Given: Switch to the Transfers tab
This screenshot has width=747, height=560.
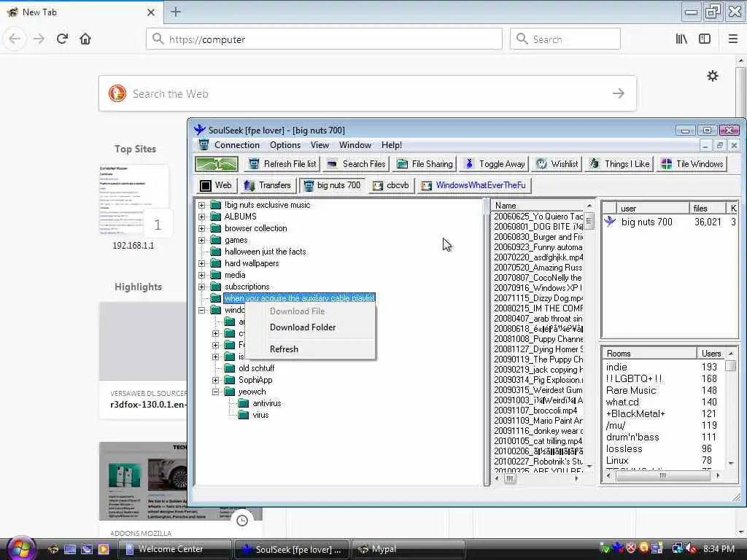Looking at the screenshot, I should 268,185.
